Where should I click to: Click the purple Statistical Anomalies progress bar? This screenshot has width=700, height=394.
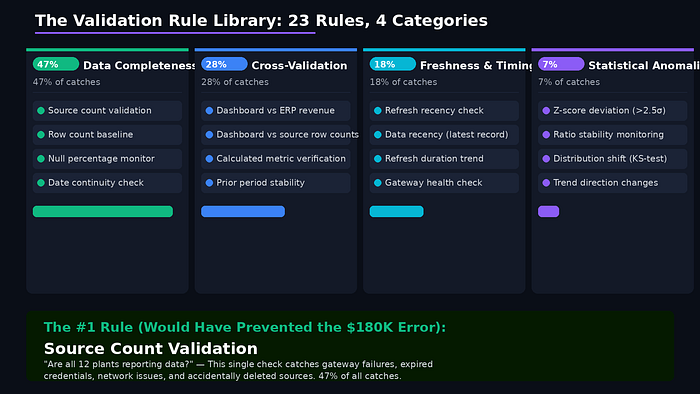pyautogui.click(x=549, y=212)
